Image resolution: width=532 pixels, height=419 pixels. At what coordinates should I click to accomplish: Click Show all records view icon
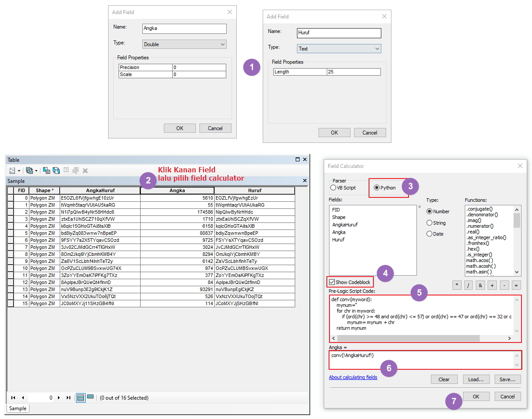pos(81,397)
